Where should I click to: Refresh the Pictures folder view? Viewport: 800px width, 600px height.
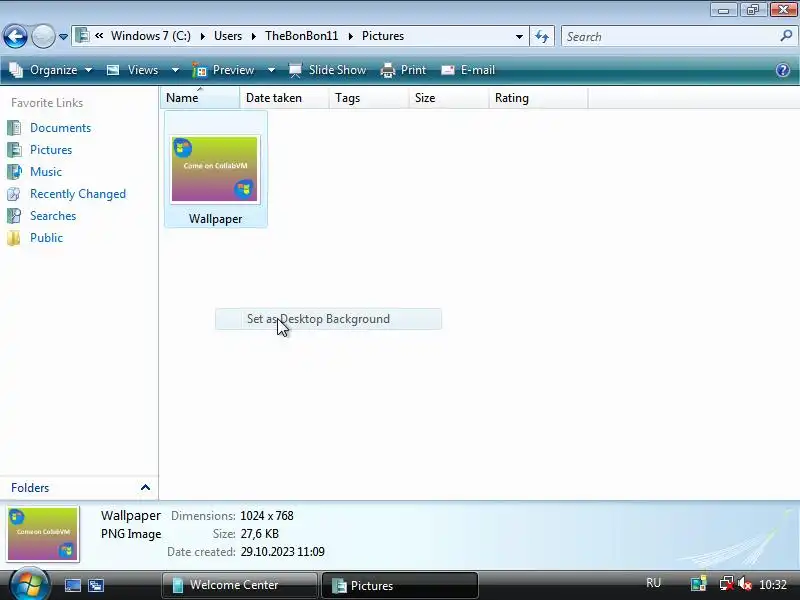click(542, 37)
